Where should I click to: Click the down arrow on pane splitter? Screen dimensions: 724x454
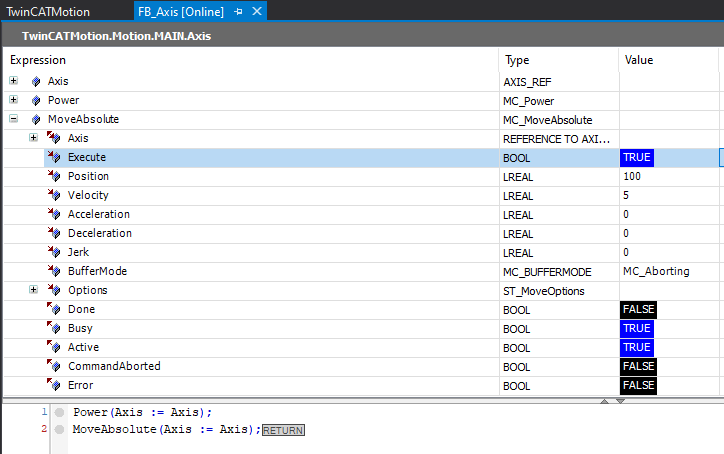point(620,401)
